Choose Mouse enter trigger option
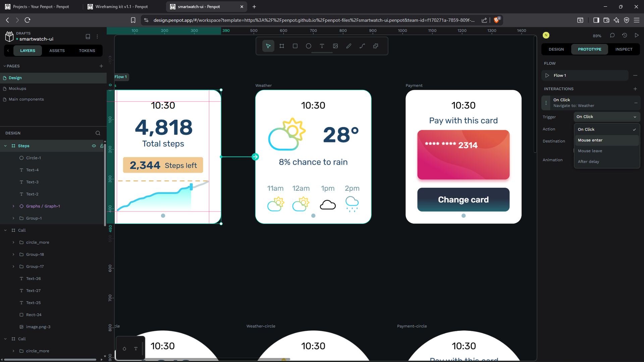The image size is (644, 362). [x=606, y=140]
